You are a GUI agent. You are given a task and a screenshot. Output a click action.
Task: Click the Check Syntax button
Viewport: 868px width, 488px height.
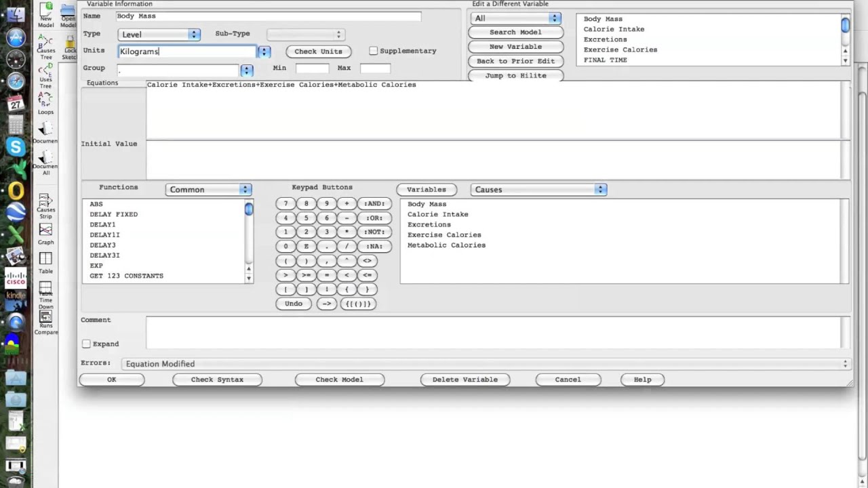click(x=217, y=380)
